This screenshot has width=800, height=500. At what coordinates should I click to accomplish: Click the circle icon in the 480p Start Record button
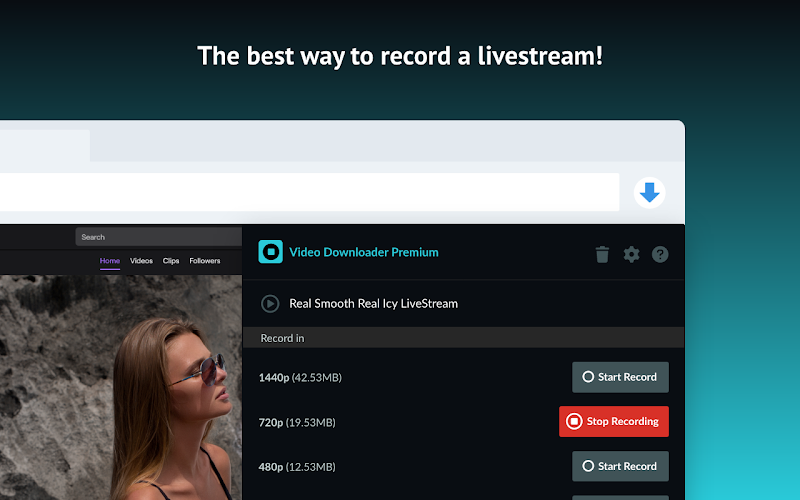588,466
